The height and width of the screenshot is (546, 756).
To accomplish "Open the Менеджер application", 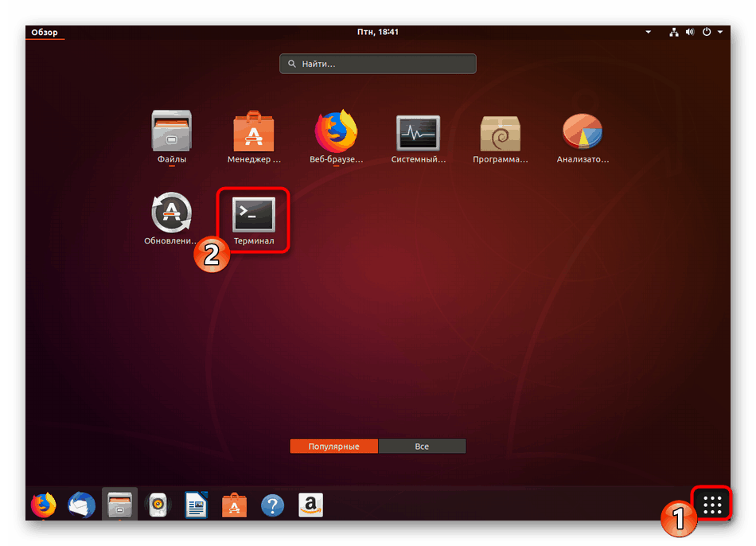I will pyautogui.click(x=253, y=131).
